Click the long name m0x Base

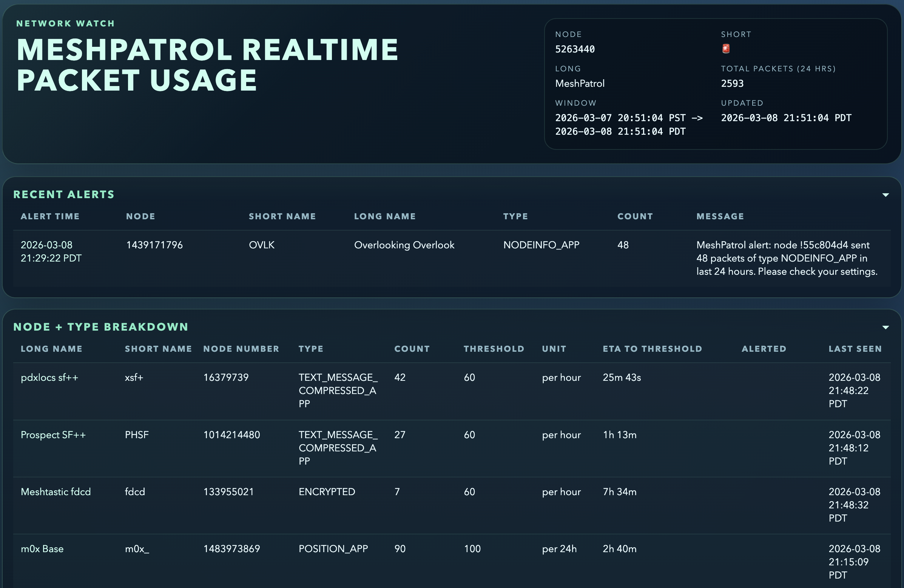[x=42, y=548]
